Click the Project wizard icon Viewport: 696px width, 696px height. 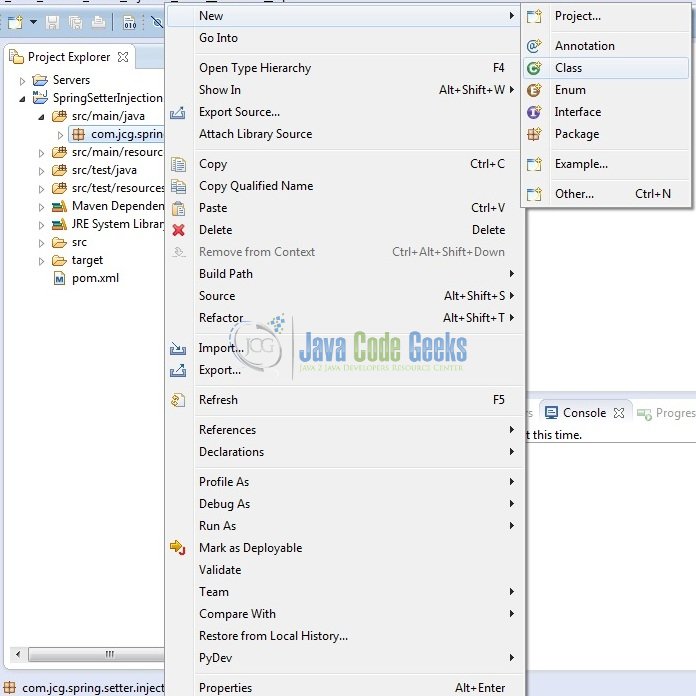[x=534, y=16]
